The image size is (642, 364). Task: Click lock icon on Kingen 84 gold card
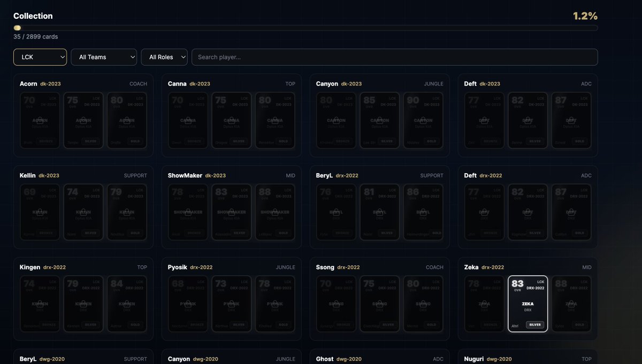coord(127,304)
